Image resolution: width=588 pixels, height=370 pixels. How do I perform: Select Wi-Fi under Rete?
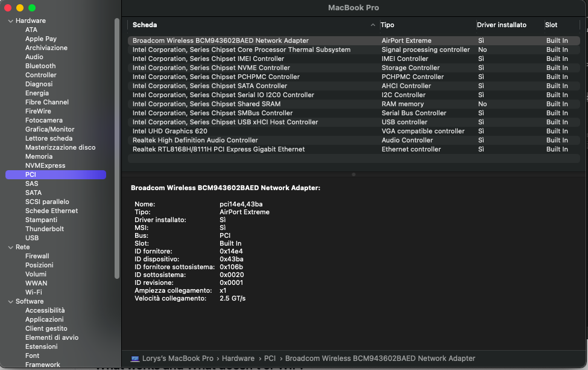[x=33, y=292]
